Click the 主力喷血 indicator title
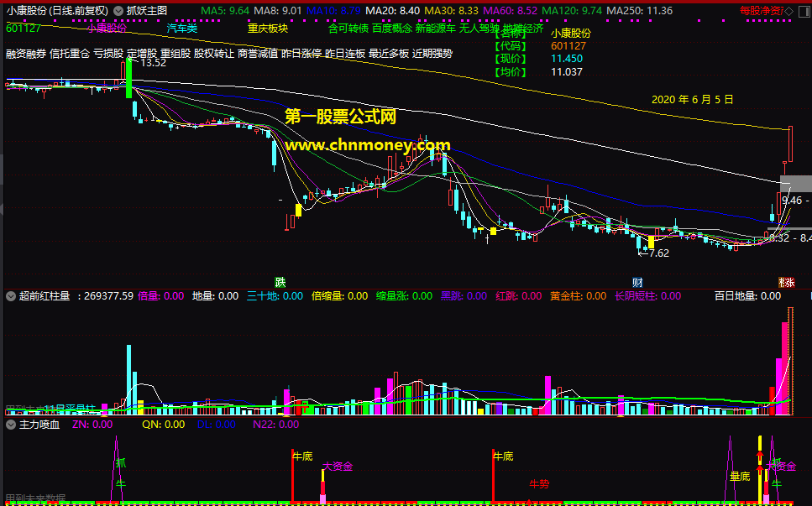812x506 pixels. coord(39,425)
